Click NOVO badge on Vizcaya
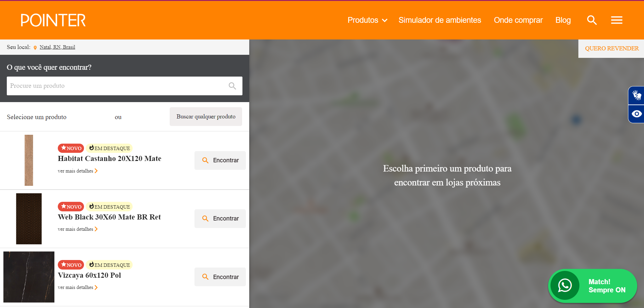 pos(71,265)
